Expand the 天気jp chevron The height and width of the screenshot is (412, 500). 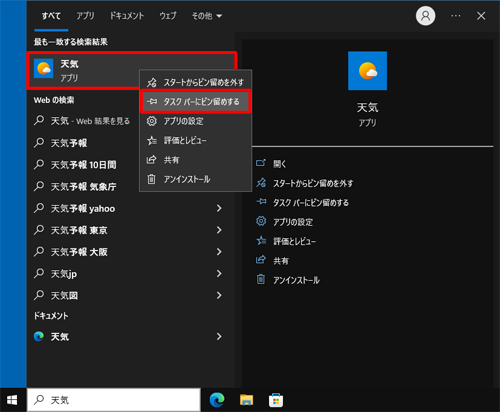(219, 274)
